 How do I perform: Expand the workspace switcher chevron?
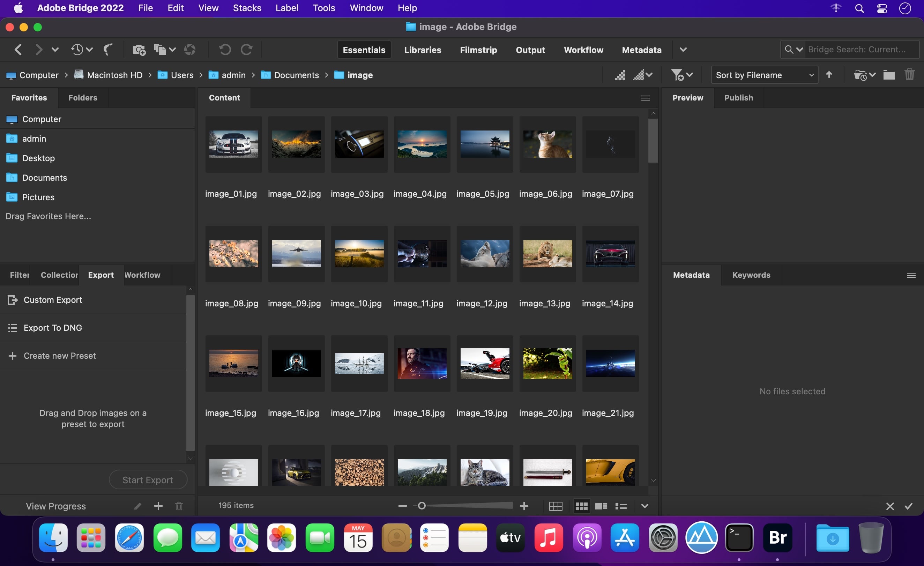pyautogui.click(x=683, y=50)
